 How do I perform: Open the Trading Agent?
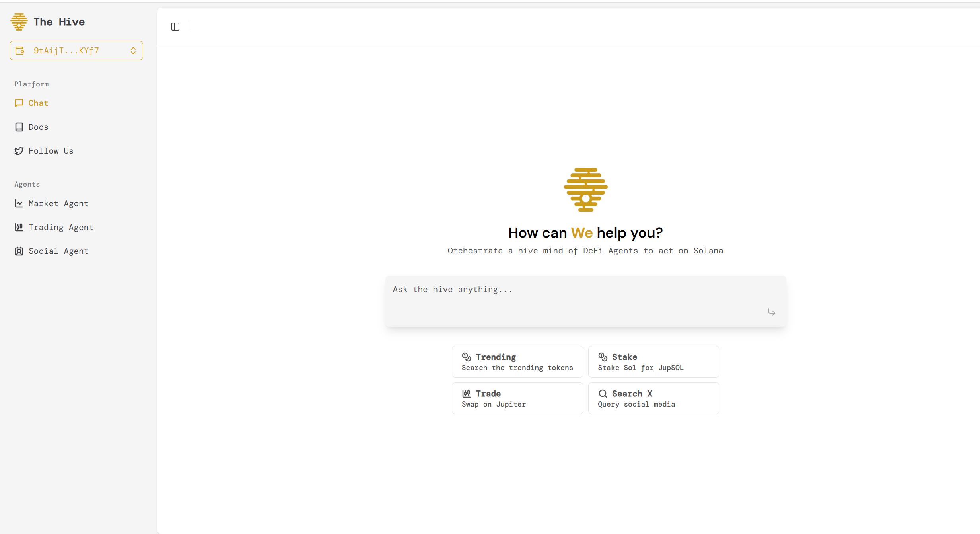pos(61,227)
